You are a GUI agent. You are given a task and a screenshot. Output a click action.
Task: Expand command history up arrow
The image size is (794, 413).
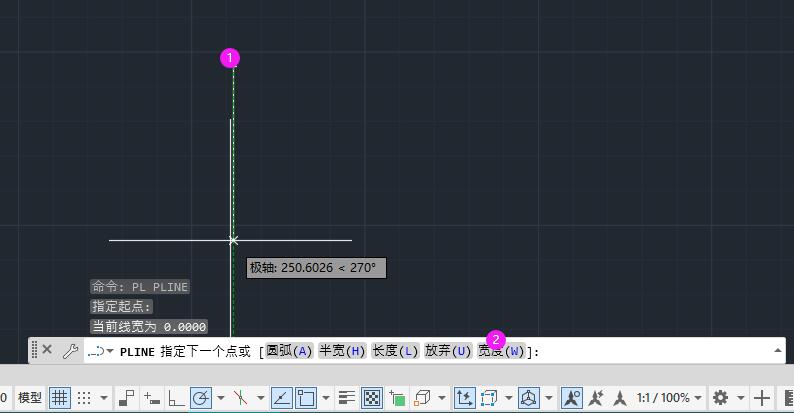[778, 350]
